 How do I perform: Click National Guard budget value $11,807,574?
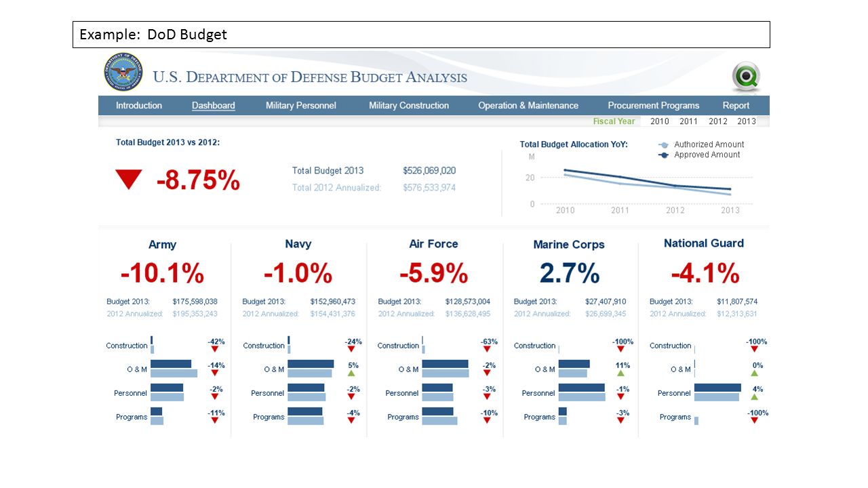tap(737, 302)
